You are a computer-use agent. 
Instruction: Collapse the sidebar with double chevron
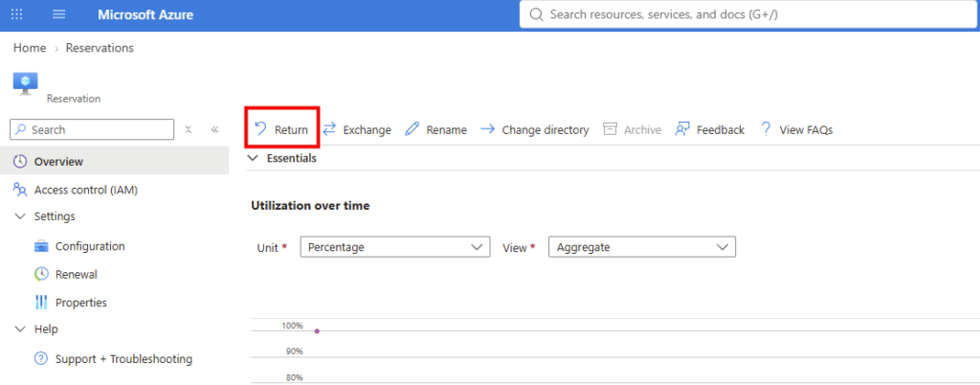pyautogui.click(x=214, y=130)
